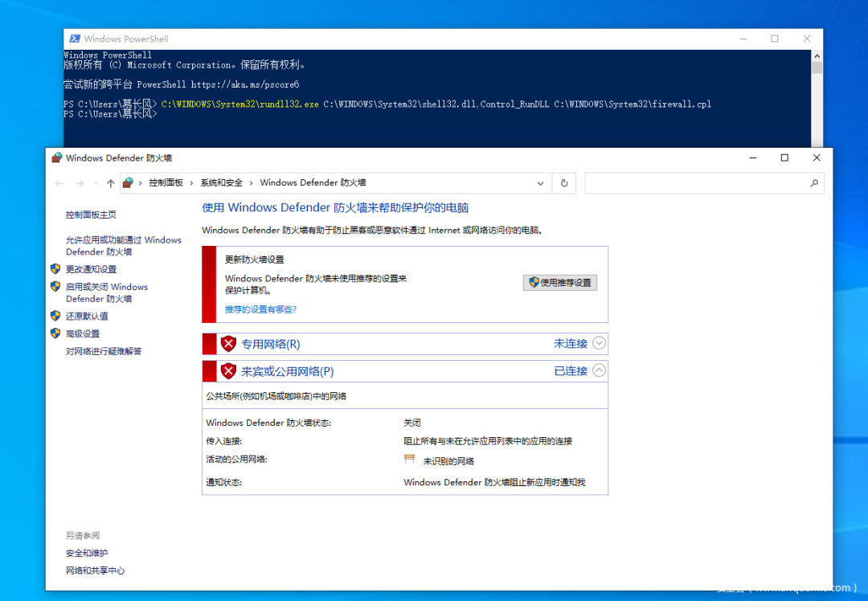The height and width of the screenshot is (601, 868).
Task: Refresh the firewall page
Action: click(x=564, y=183)
